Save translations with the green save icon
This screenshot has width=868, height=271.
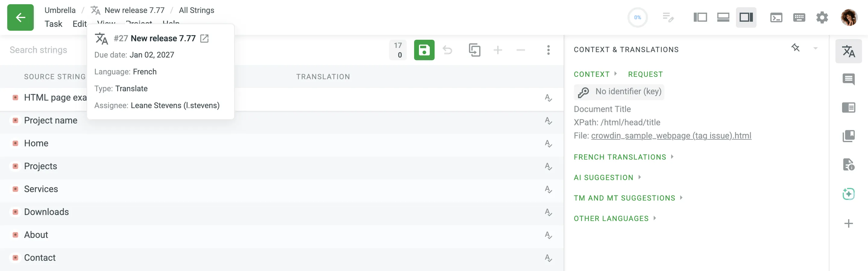424,50
